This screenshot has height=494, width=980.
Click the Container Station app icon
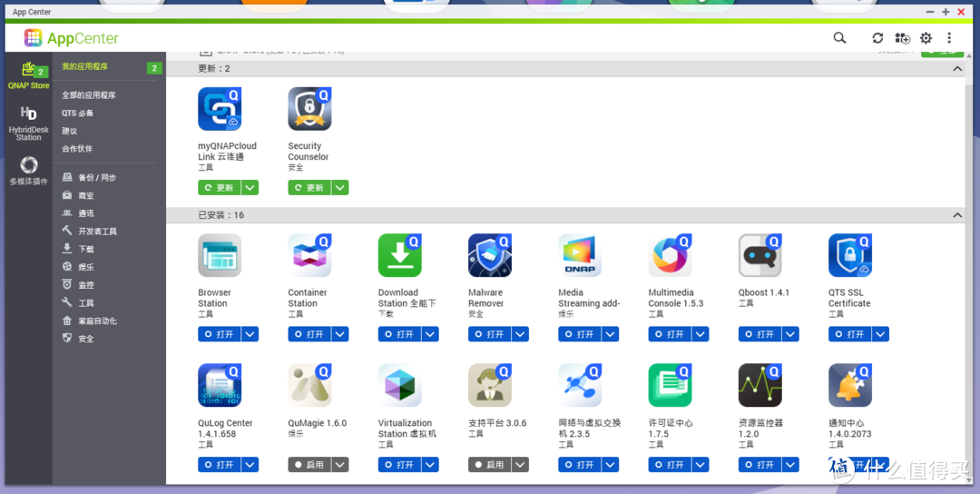[309, 255]
